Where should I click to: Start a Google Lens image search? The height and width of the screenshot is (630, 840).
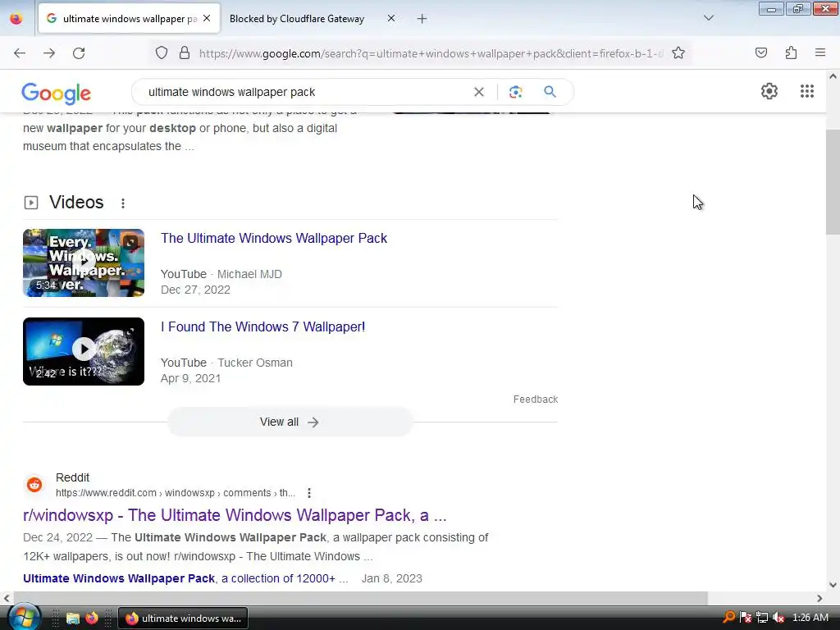pyautogui.click(x=515, y=92)
